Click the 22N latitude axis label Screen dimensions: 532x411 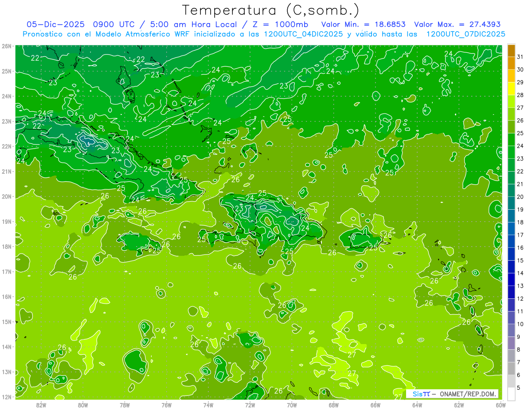6,146
